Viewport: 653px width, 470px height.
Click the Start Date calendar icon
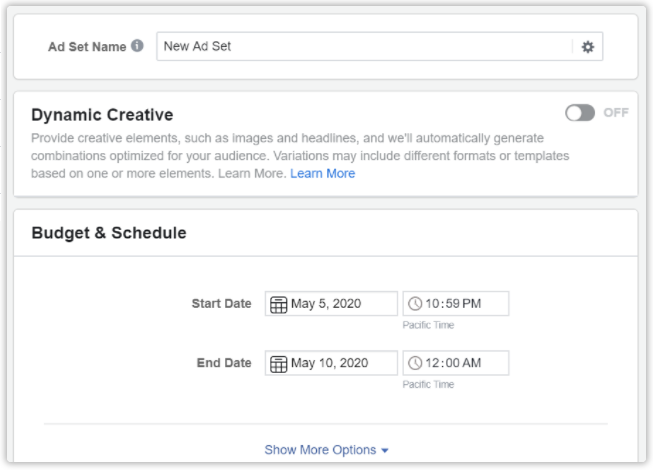click(279, 304)
